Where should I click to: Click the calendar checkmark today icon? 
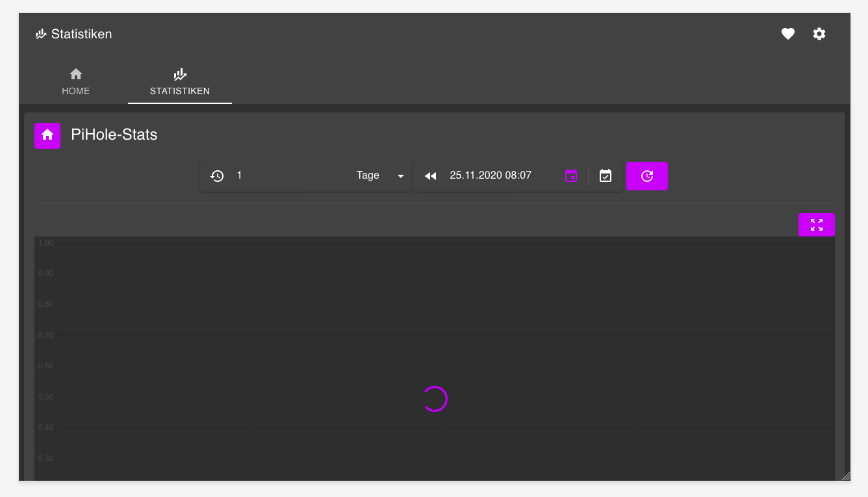(x=606, y=175)
